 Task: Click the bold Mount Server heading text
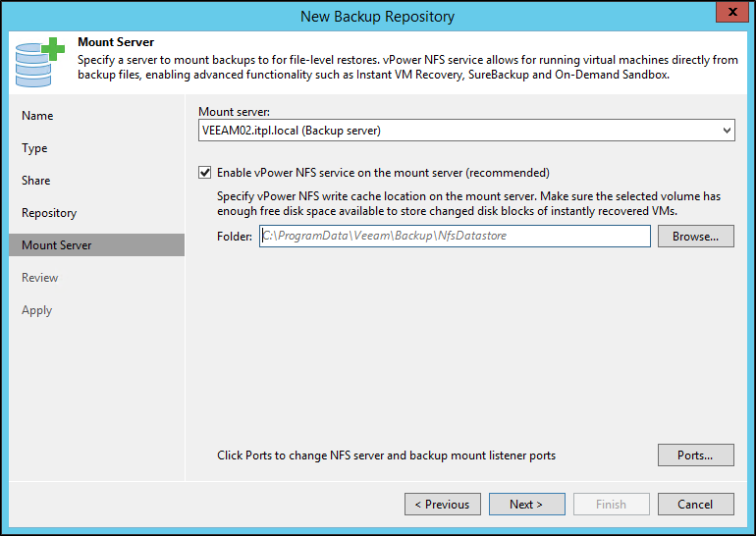[x=116, y=43]
